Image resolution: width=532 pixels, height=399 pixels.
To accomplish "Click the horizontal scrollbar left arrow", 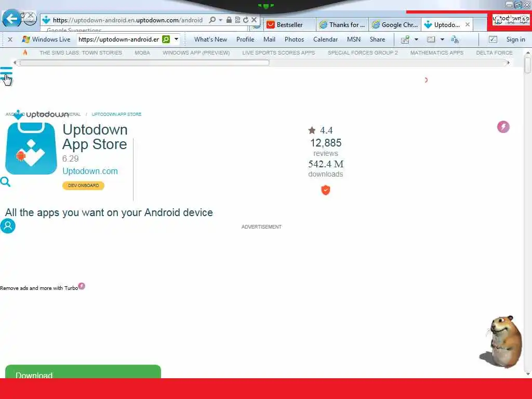I will (x=15, y=63).
